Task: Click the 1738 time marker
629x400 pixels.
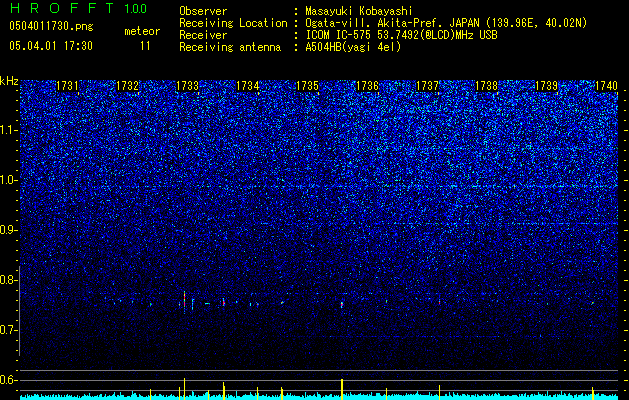Action: click(x=487, y=86)
